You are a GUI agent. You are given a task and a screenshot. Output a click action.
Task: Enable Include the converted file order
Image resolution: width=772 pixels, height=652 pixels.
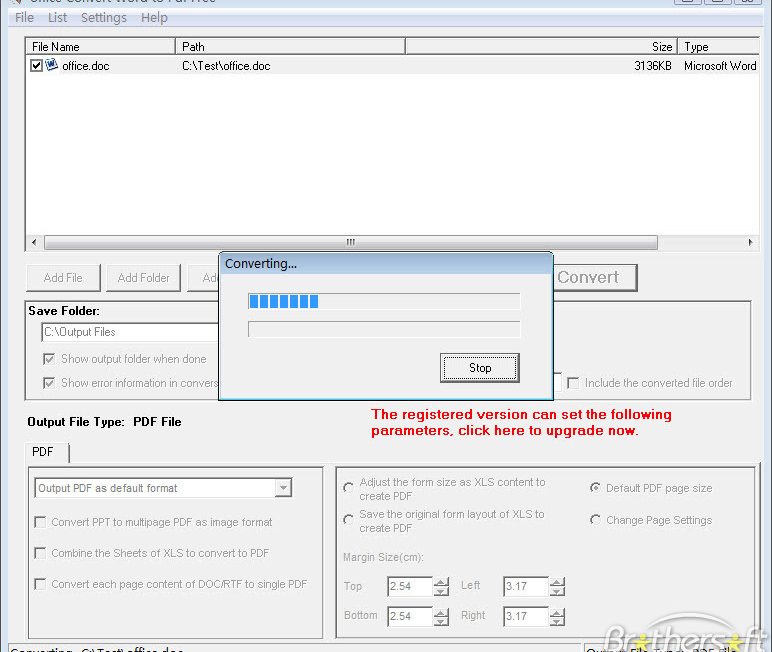click(x=573, y=383)
